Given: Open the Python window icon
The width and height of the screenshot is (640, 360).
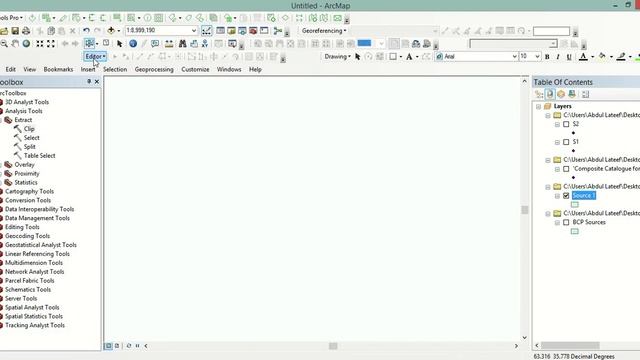Looking at the screenshot, I should (264, 31).
